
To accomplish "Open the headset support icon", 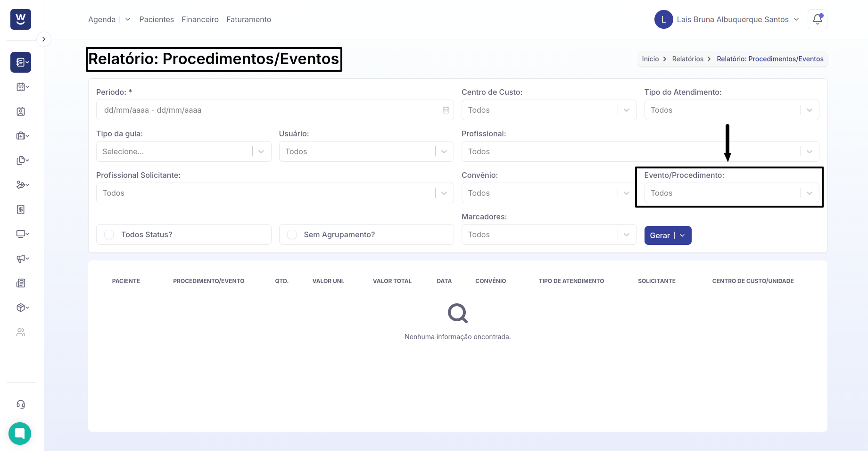I will point(21,404).
